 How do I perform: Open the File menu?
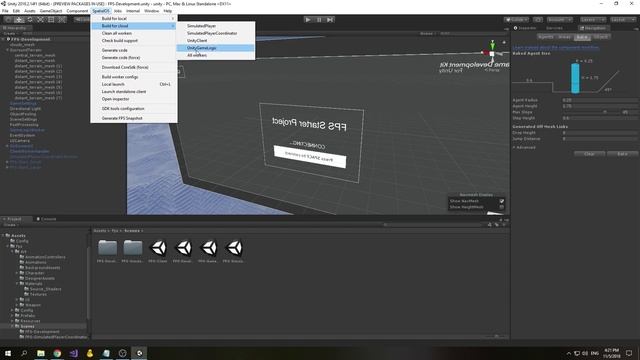(5, 11)
